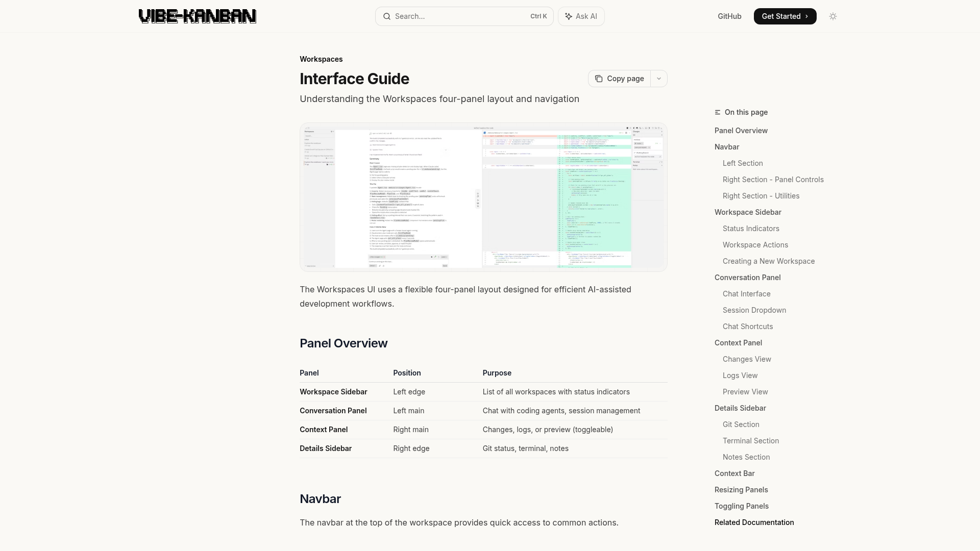Go to Right Section - Panel Controls
The image size is (980, 551).
coord(773,180)
